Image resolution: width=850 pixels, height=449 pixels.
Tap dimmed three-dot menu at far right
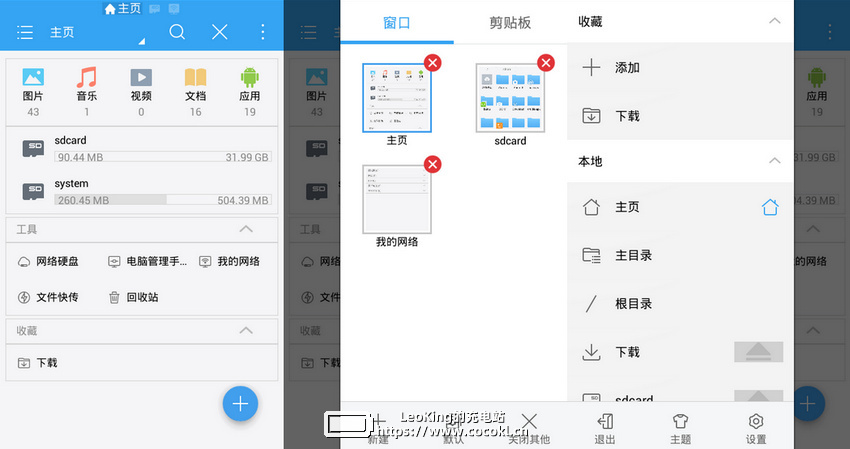pos(829,32)
